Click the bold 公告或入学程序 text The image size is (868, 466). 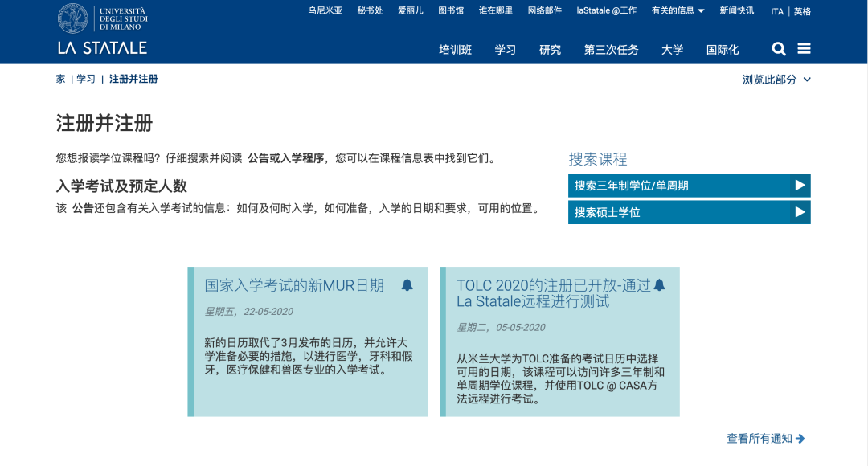285,158
